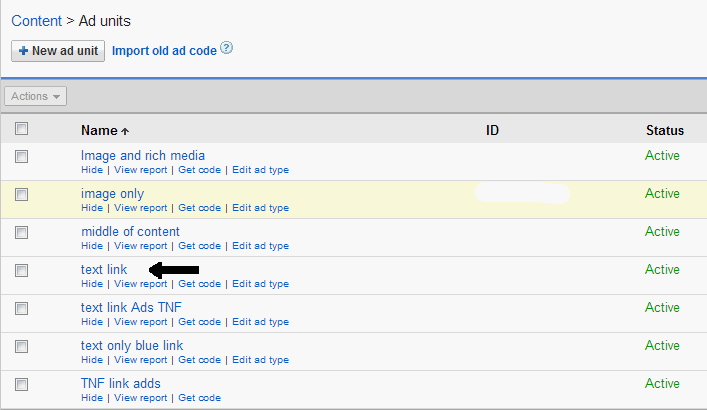View report for text link Ads TNF
This screenshot has height=410, width=707.
[x=141, y=322]
